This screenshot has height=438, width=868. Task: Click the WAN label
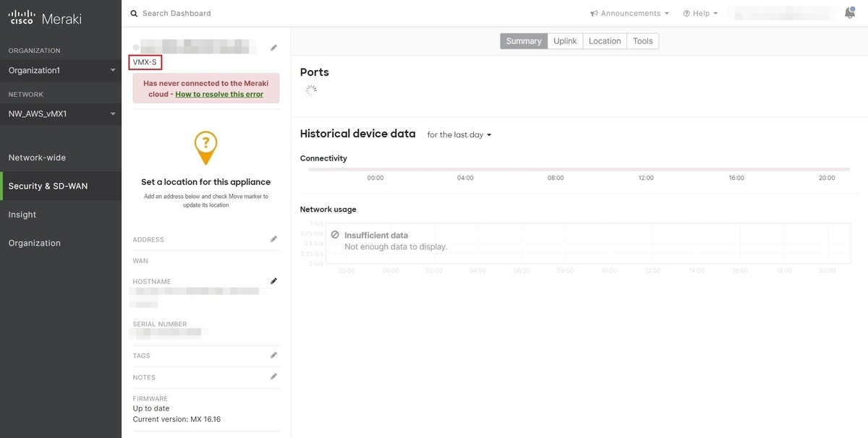[140, 261]
